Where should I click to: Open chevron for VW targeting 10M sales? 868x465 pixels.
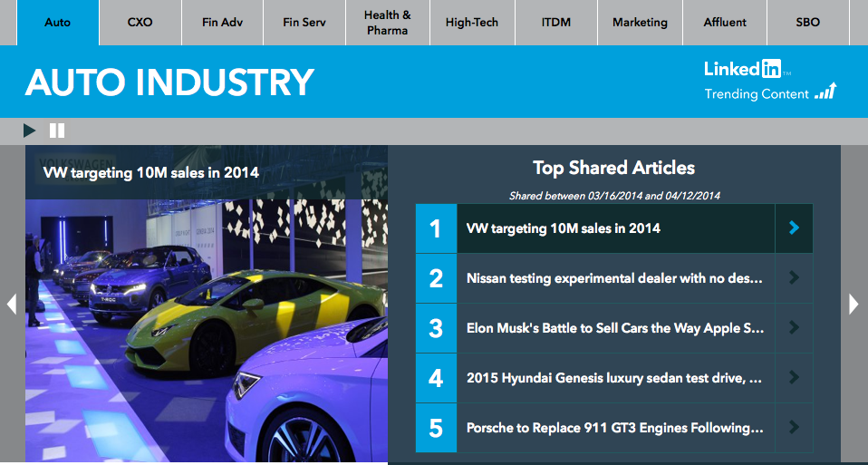pyautogui.click(x=794, y=228)
